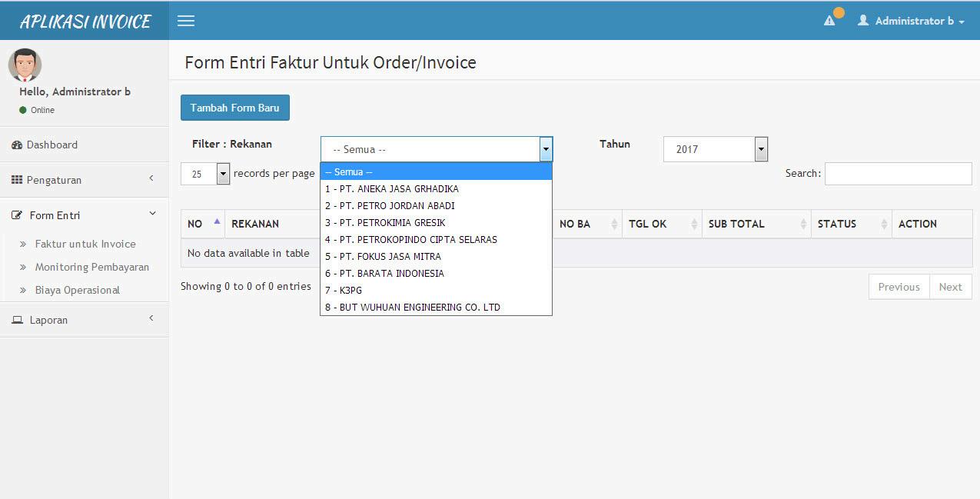980x499 pixels.
Task: Click the Dashboard speedometer icon
Action: tap(17, 145)
